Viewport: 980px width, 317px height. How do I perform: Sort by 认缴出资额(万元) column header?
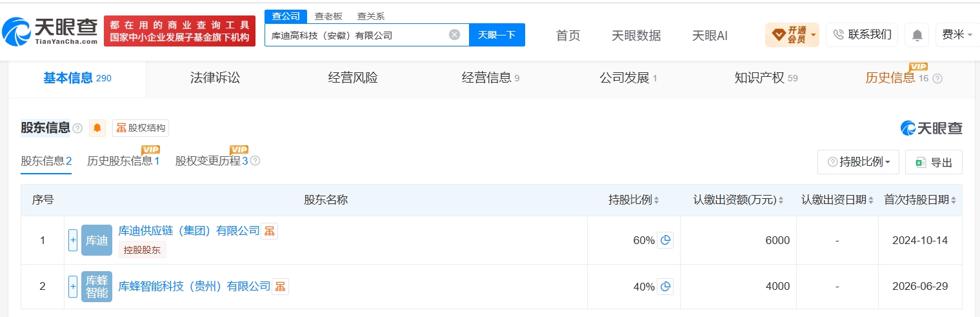[x=739, y=200]
